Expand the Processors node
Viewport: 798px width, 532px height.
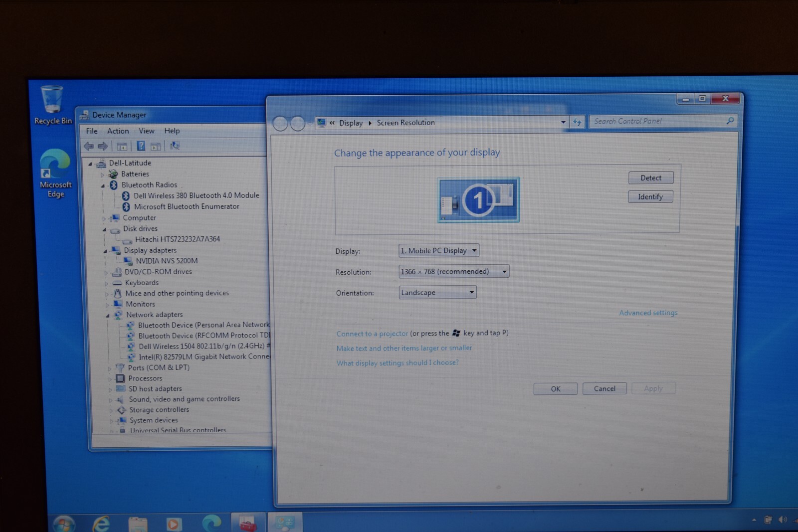click(x=110, y=379)
